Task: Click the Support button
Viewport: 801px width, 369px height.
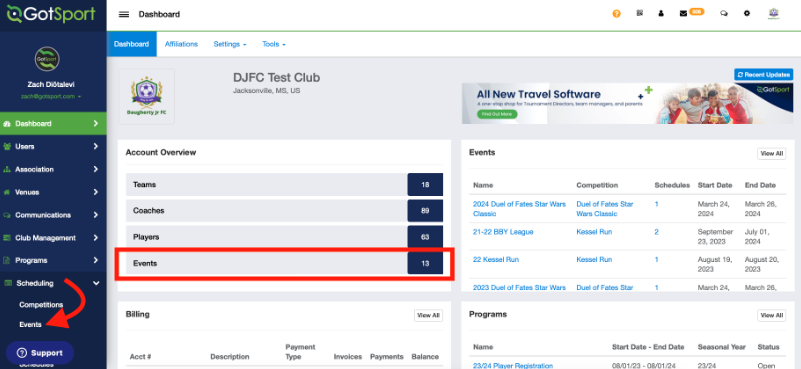Action: tap(40, 353)
